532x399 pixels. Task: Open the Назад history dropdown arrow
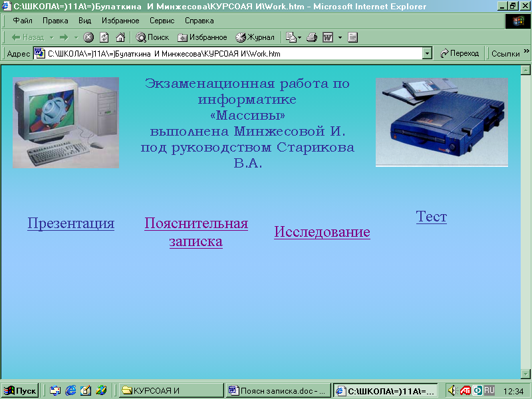point(52,37)
